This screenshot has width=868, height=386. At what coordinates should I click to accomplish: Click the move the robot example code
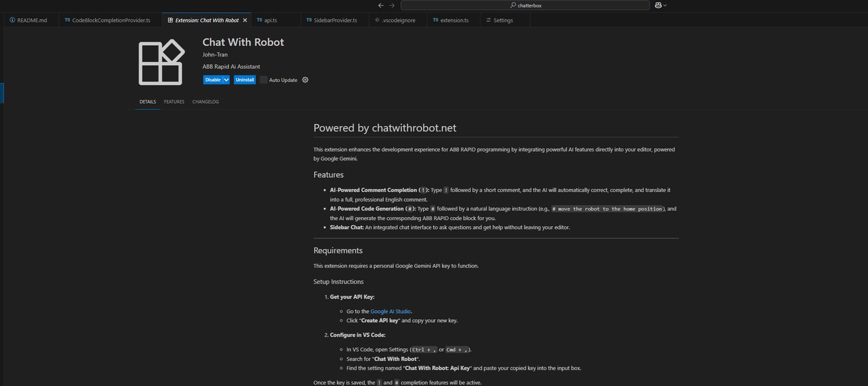(607, 209)
